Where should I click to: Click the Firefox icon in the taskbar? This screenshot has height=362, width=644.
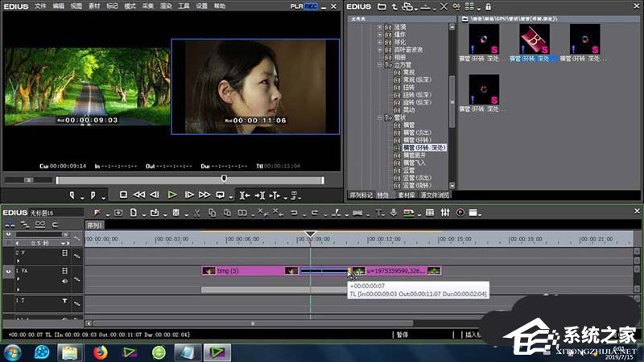pyautogui.click(x=100, y=352)
